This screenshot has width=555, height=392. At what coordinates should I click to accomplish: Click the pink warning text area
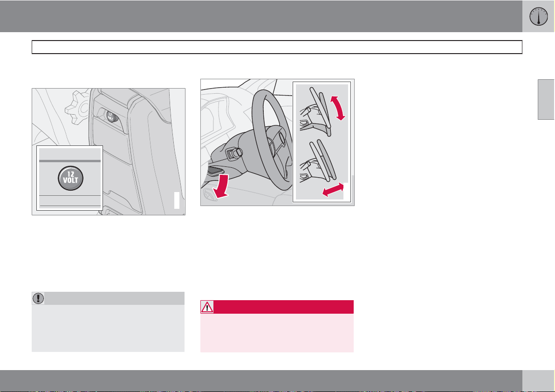277,333
